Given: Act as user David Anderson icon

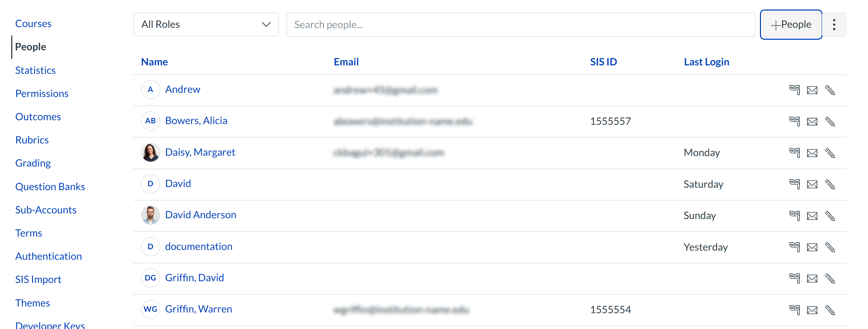Looking at the screenshot, I should coord(794,215).
